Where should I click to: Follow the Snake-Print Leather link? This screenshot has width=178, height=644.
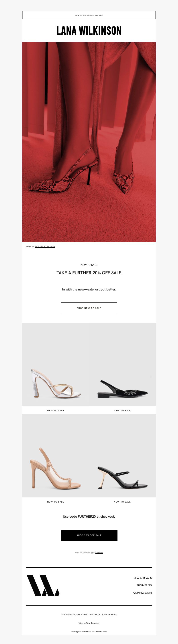coord(45,246)
